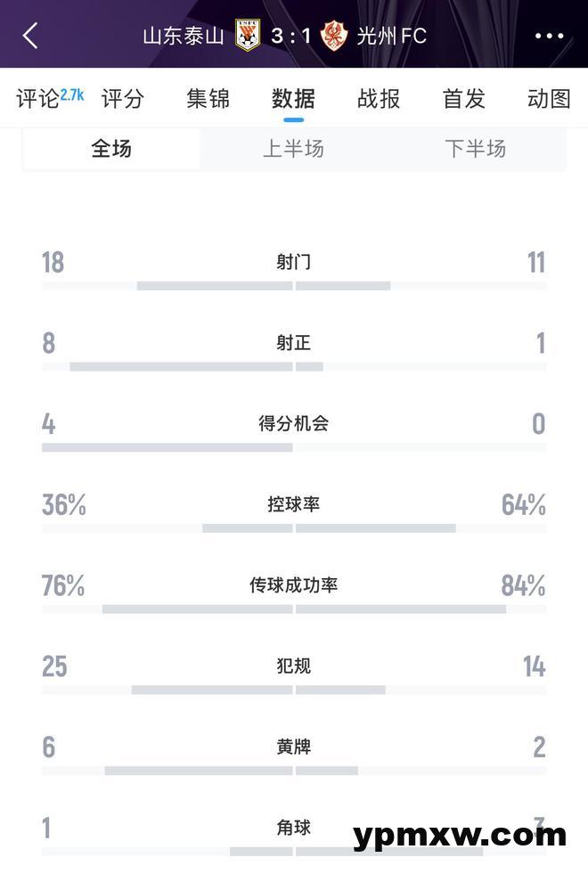
Task: Switch to 下半场 second half stats
Action: click(x=475, y=148)
